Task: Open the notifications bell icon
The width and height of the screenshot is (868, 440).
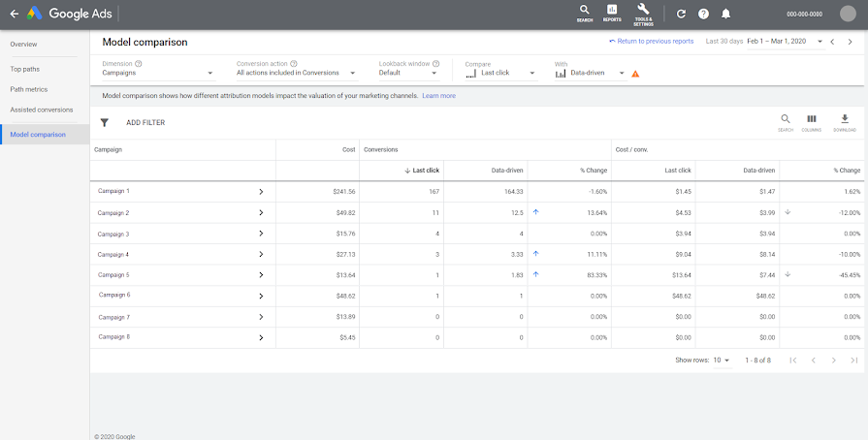Action: click(x=725, y=14)
